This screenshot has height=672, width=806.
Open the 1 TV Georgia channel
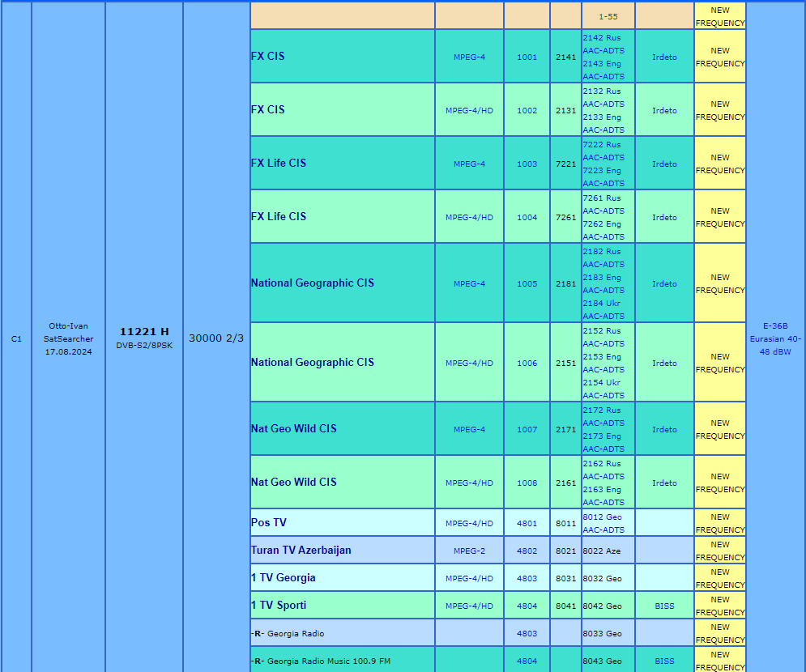coord(283,577)
